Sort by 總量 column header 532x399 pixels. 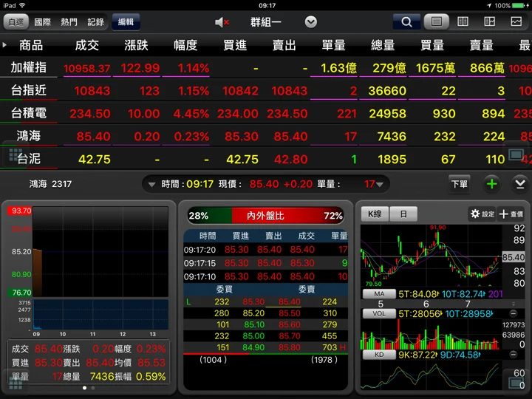click(383, 45)
